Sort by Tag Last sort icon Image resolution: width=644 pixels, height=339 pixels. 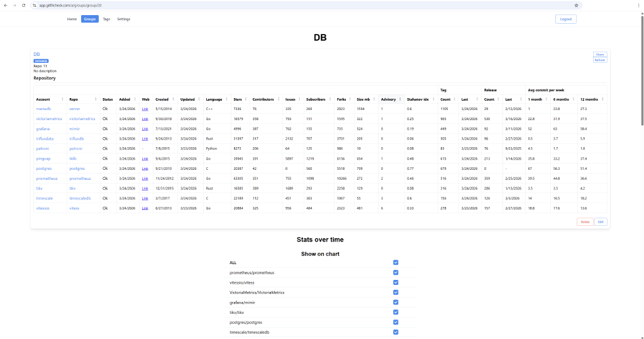click(x=477, y=99)
